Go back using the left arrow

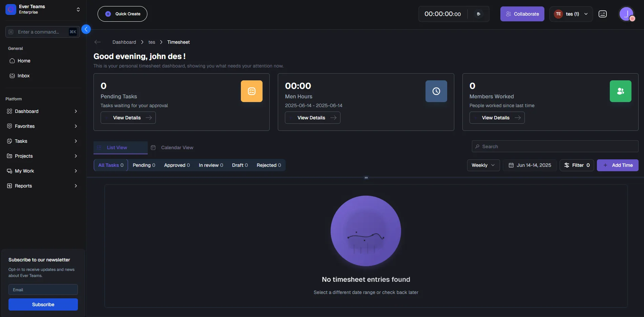pyautogui.click(x=98, y=42)
